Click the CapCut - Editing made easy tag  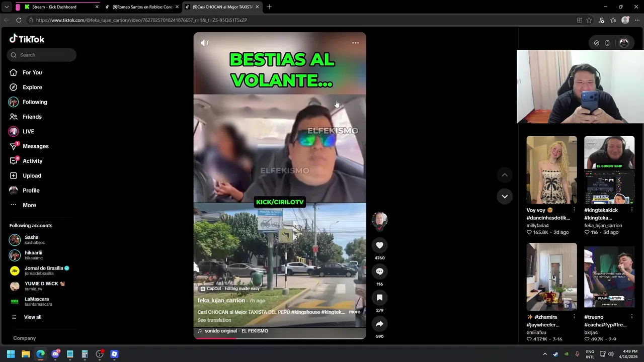(230, 289)
